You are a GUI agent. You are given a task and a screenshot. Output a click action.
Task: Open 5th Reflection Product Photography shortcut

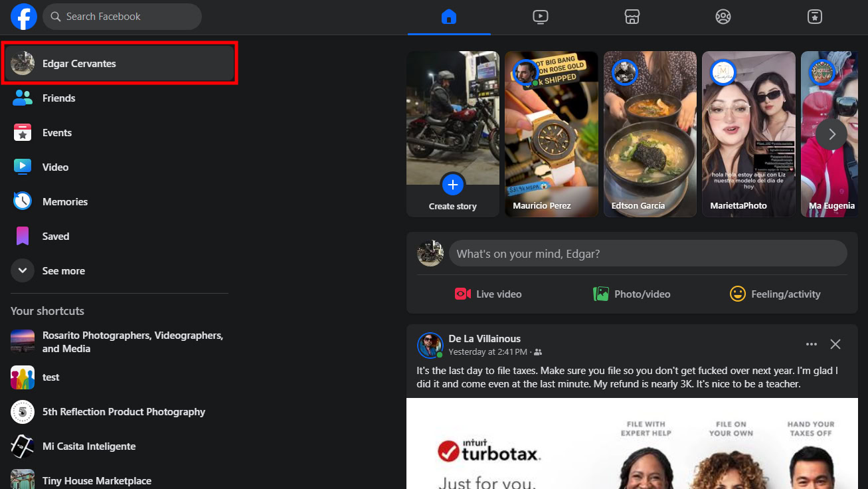(120, 412)
